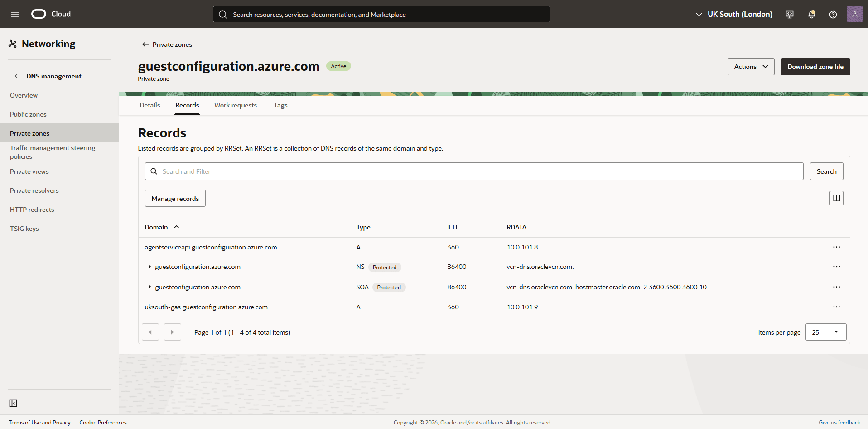The height and width of the screenshot is (429, 868).
Task: Click the next page arrow
Action: click(x=172, y=331)
